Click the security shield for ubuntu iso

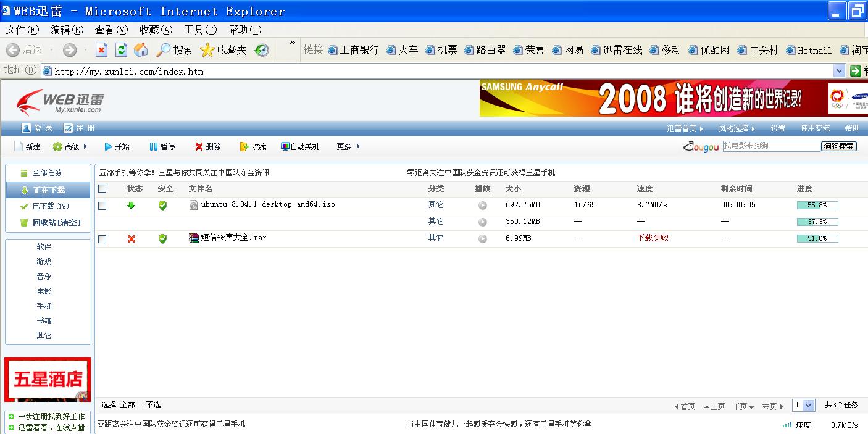click(x=162, y=206)
